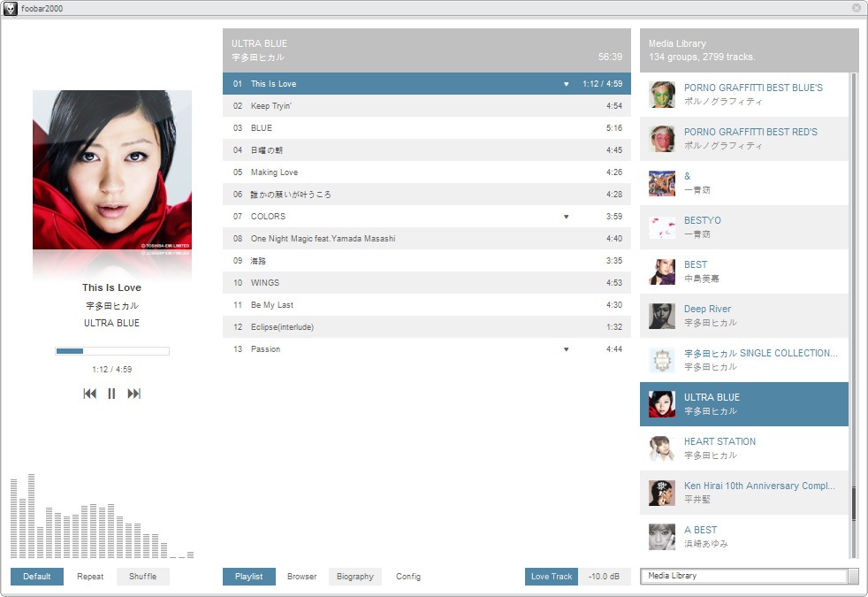Select the BESTYO album cover thumbnail
The image size is (868, 597).
pyautogui.click(x=662, y=227)
